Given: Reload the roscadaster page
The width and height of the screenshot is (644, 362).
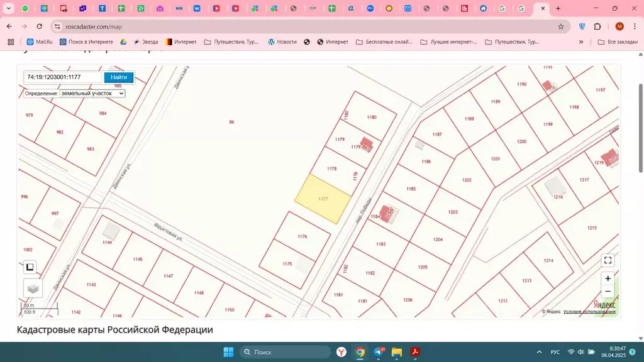Looking at the screenshot, I should coord(40,26).
